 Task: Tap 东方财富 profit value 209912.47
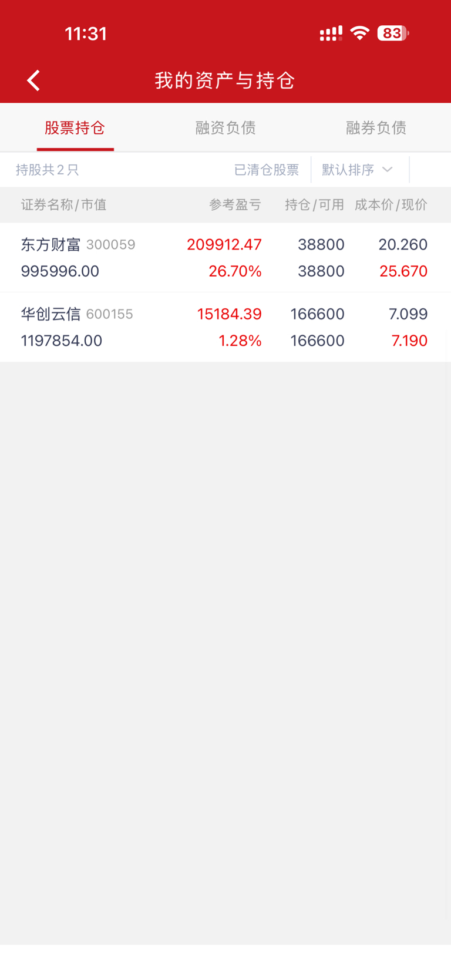224,244
